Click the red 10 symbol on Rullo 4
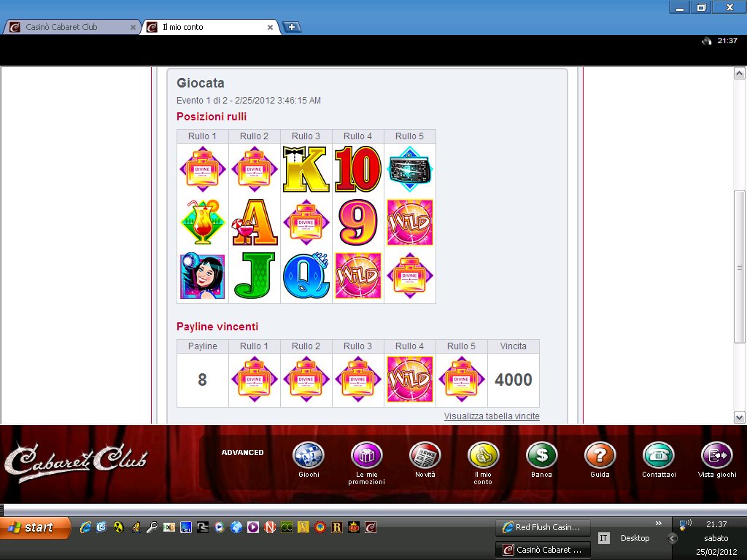 (x=357, y=169)
